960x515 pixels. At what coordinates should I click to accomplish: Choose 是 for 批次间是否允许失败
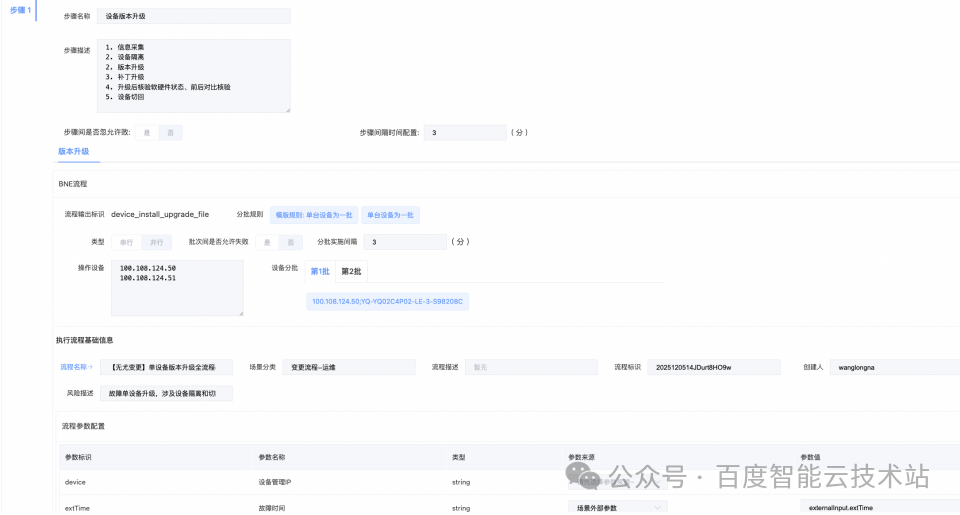click(x=267, y=242)
